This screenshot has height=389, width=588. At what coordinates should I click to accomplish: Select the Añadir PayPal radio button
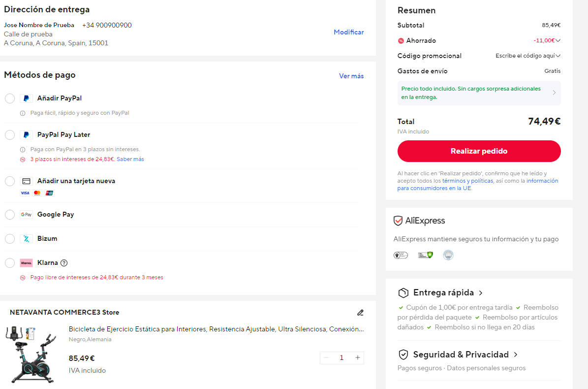click(x=10, y=98)
